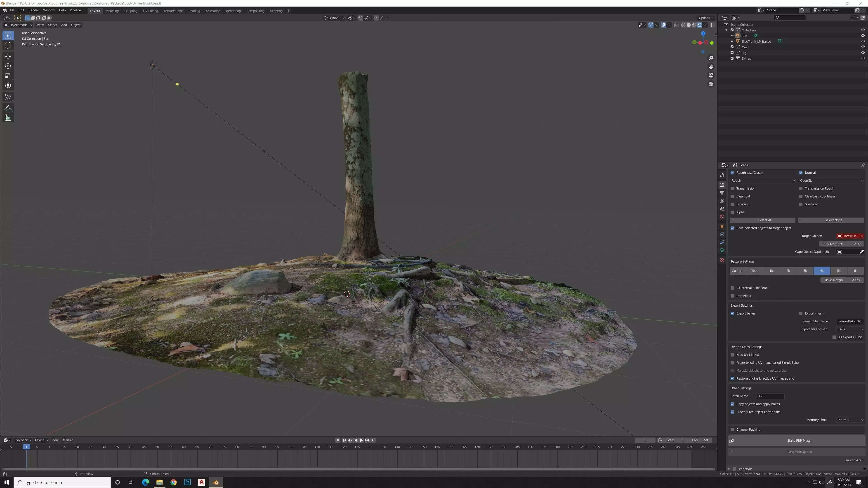Open the Texture properties tab icon
868x488 pixels.
click(722, 260)
